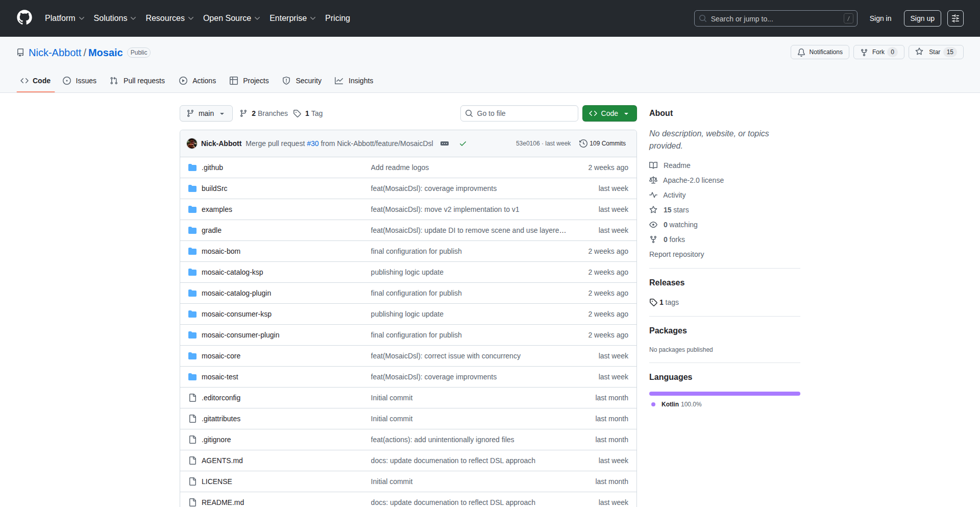The height and width of the screenshot is (507, 980).
Task: Click the stars icon in About
Action: pyautogui.click(x=653, y=210)
